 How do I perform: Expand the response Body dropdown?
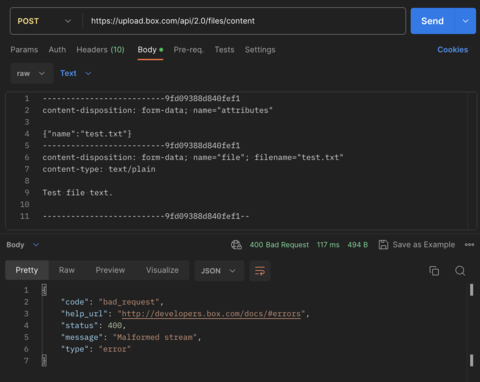tap(23, 245)
